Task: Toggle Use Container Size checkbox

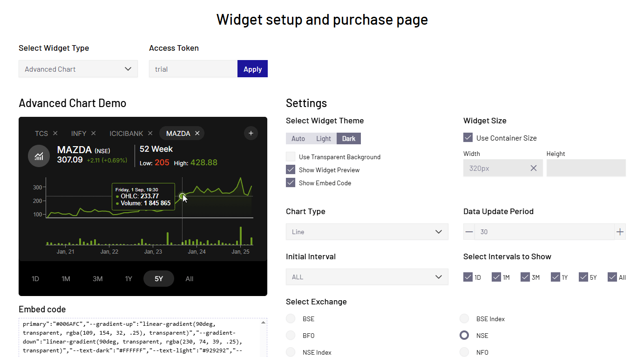Action: point(468,138)
